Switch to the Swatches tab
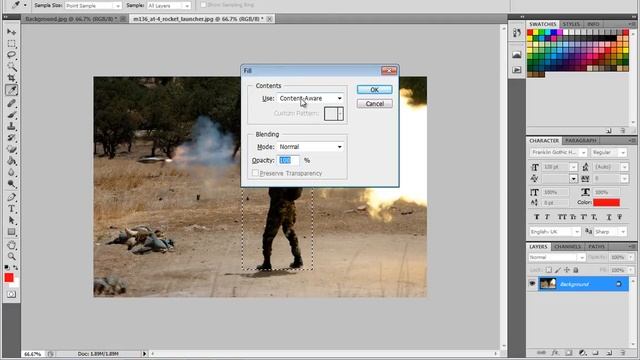640x360 pixels. pyautogui.click(x=542, y=24)
